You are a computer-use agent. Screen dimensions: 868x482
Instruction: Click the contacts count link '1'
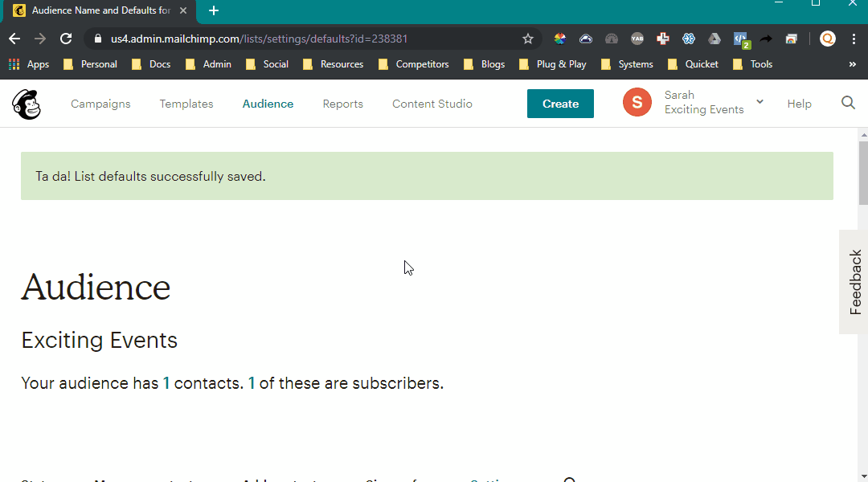point(166,383)
